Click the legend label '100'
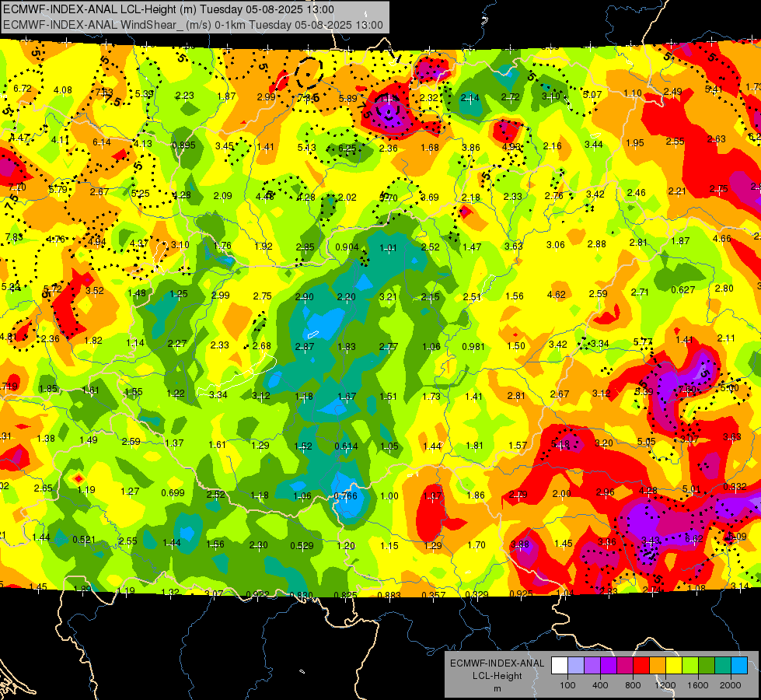Viewport: 761px width, 700px height. [567, 685]
